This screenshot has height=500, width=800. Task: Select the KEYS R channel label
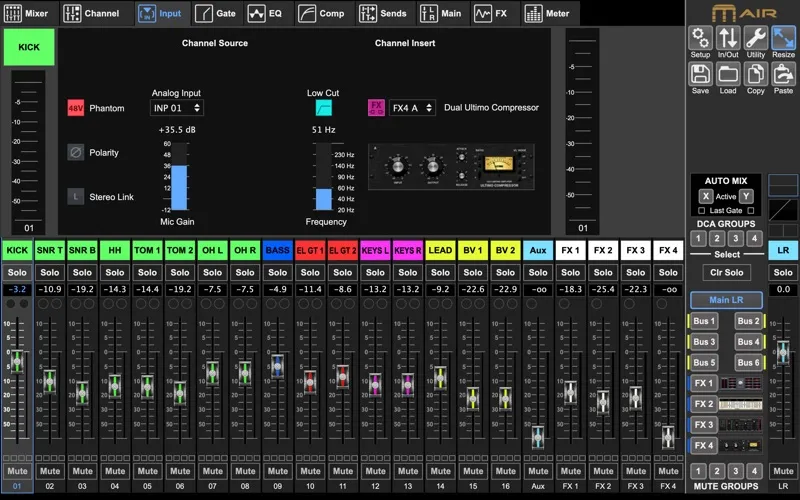(x=408, y=251)
